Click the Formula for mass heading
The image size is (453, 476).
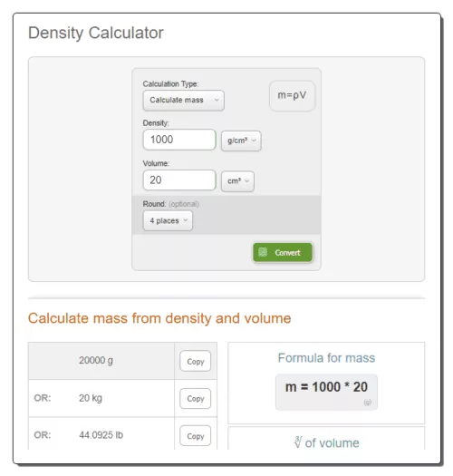326,358
